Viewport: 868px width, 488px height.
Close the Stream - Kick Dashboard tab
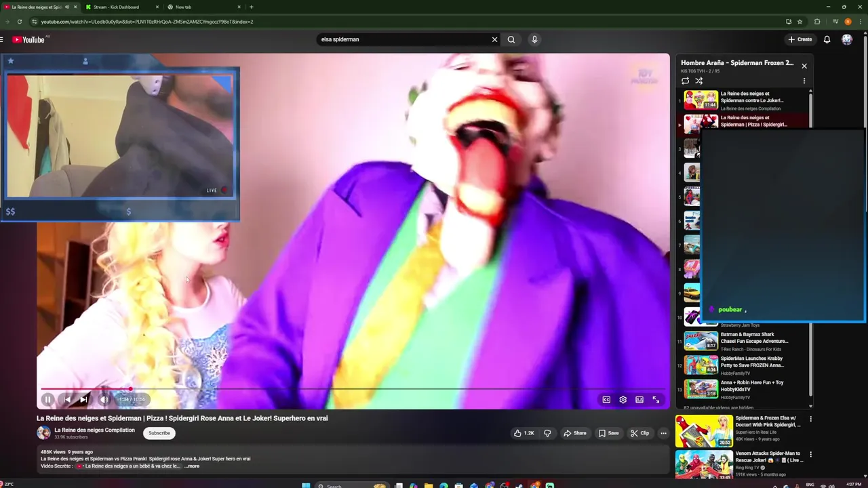tap(157, 7)
